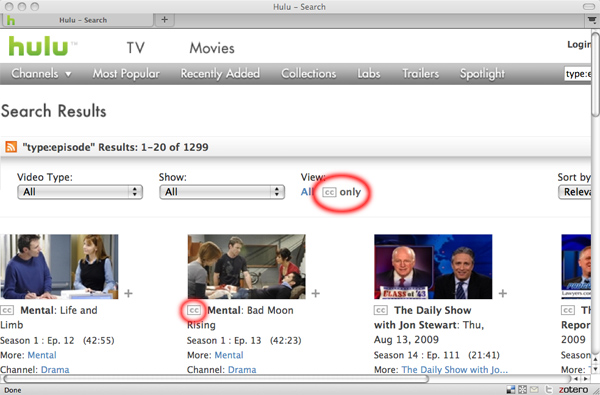The height and width of the screenshot is (395, 600).
Task: Subscribe via the orange RSS feed icon
Action: pyautogui.click(x=11, y=147)
